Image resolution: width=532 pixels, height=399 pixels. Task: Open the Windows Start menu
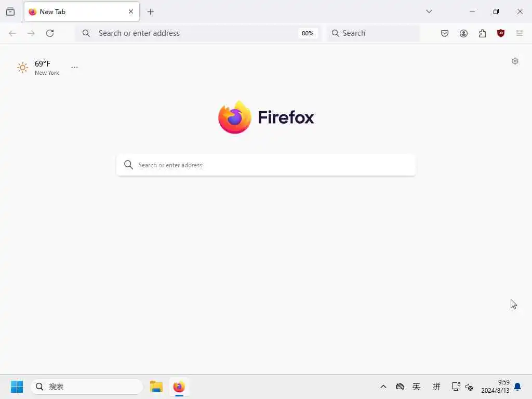(x=17, y=387)
